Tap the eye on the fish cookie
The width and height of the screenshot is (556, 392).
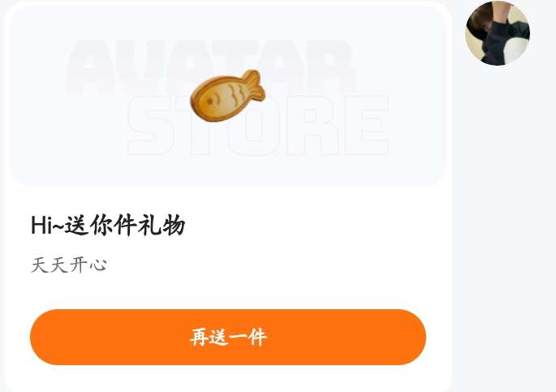click(209, 101)
